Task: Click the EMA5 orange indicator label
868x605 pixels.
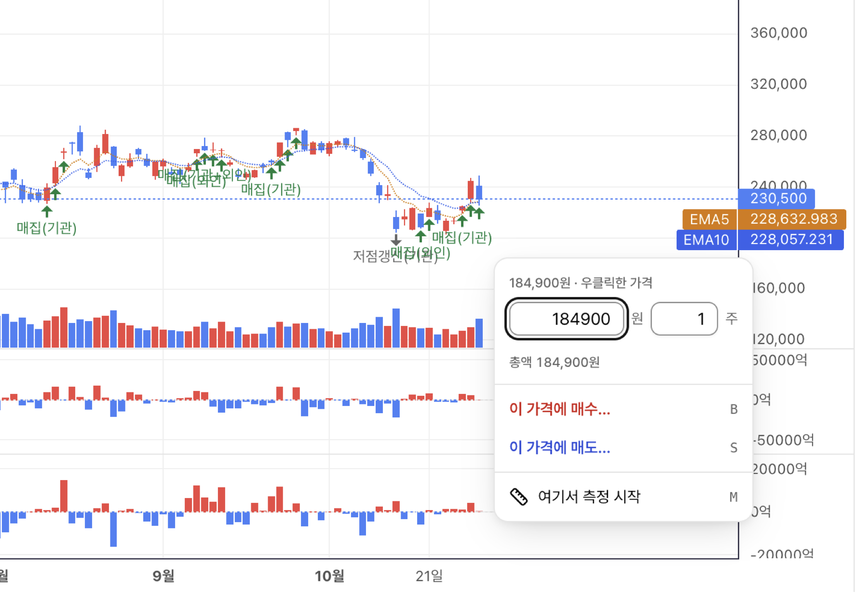Action: [709, 219]
